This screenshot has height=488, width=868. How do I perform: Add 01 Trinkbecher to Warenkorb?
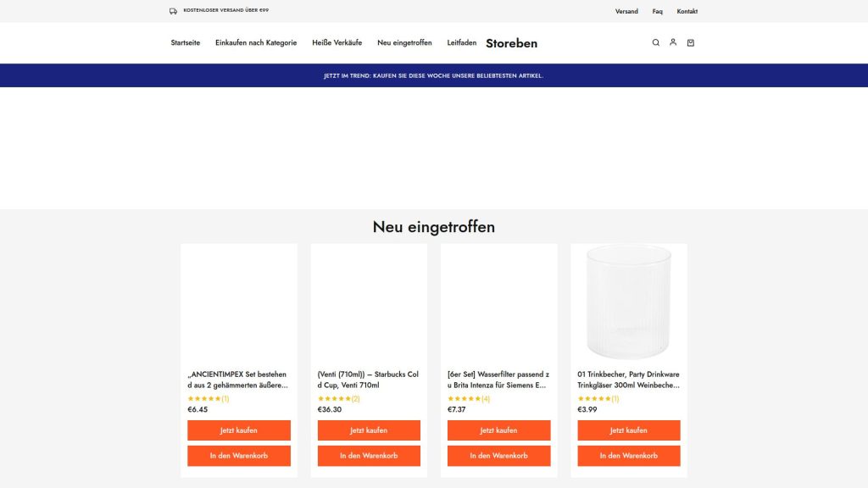pos(629,455)
